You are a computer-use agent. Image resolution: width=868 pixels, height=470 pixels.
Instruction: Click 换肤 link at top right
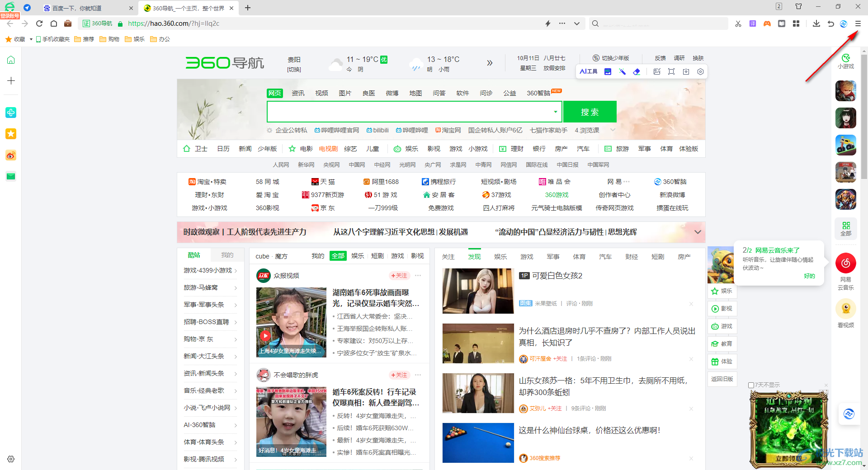click(698, 58)
